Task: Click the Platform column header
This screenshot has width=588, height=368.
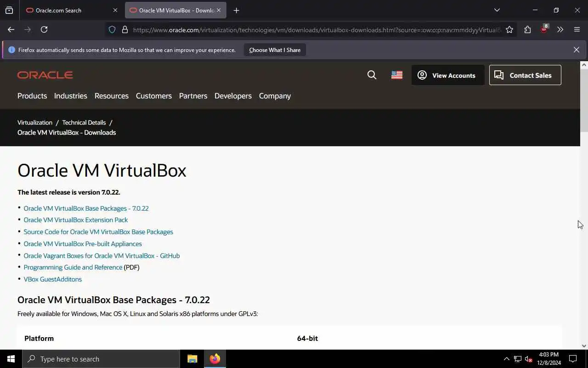Action: pyautogui.click(x=39, y=338)
